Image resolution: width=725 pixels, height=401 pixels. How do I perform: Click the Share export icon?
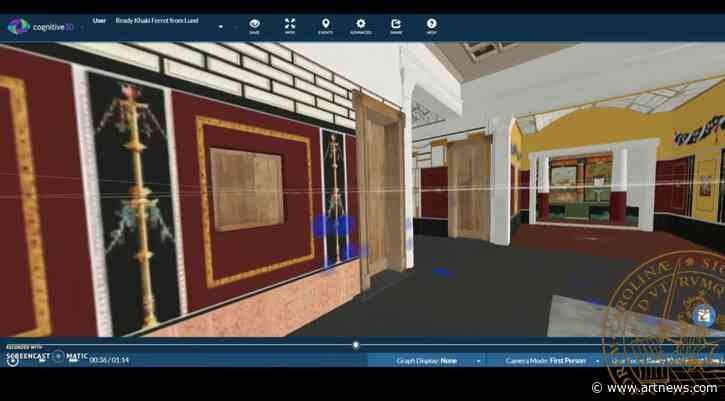point(396,26)
